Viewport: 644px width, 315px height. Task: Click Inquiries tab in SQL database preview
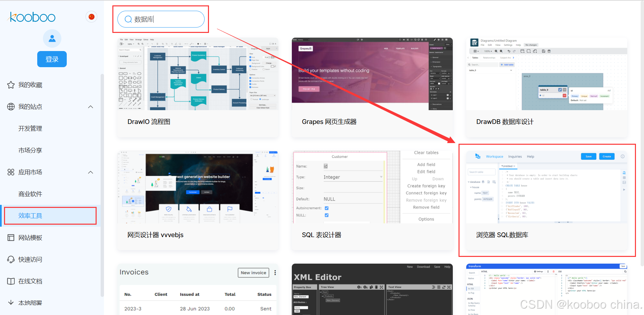coord(515,156)
